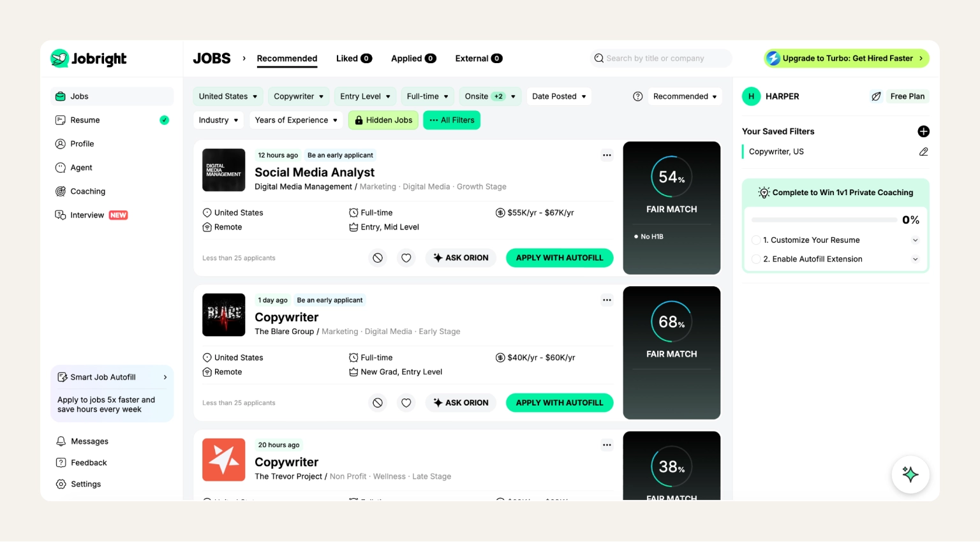Screen dimensions: 980x542
Task: Open the Social Media Analyst job title
Action: coord(315,172)
